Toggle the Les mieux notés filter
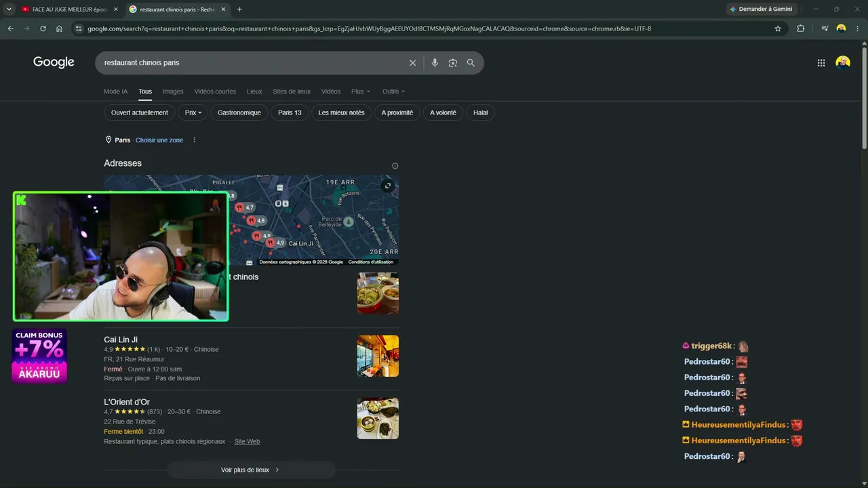868x488 pixels. click(x=341, y=113)
